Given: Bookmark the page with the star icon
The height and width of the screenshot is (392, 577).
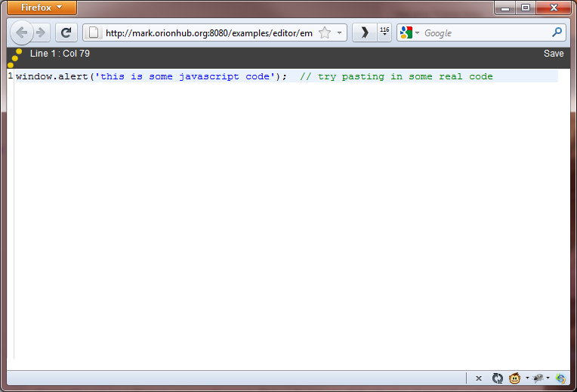Looking at the screenshot, I should coord(325,32).
